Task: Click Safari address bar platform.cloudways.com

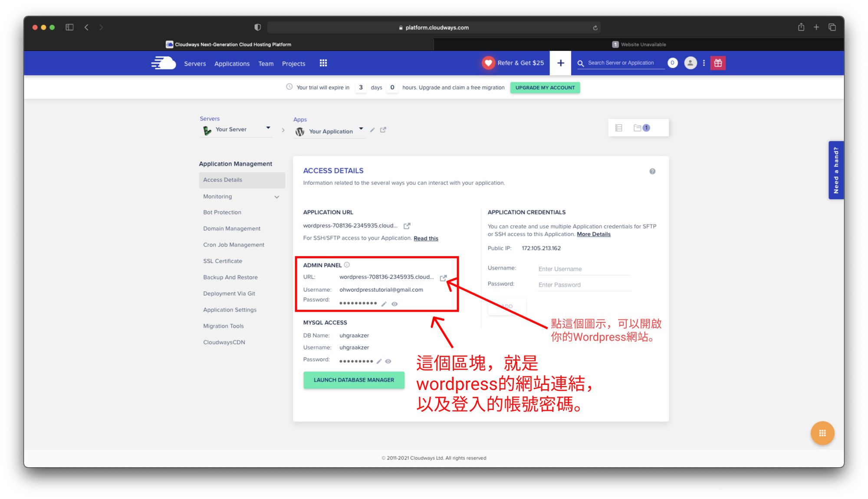Action: pos(434,27)
